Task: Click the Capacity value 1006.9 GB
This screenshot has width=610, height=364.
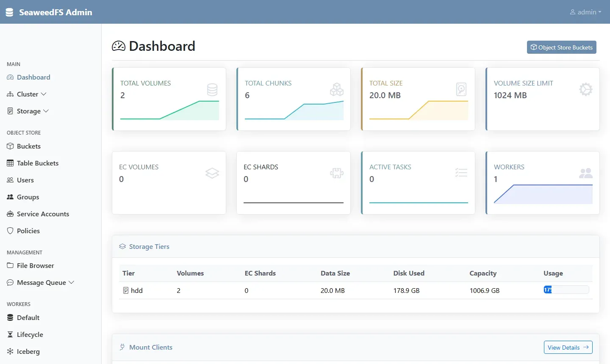Action: tap(485, 291)
